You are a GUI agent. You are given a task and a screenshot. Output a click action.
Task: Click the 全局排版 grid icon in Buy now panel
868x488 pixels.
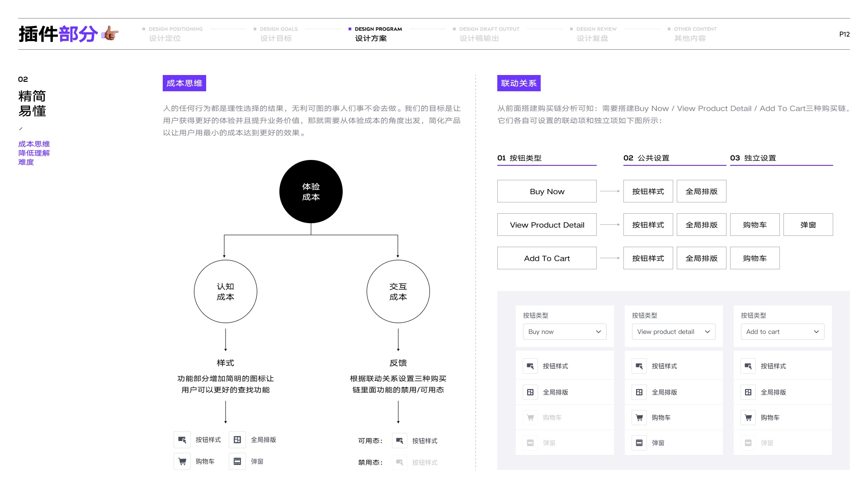click(530, 392)
